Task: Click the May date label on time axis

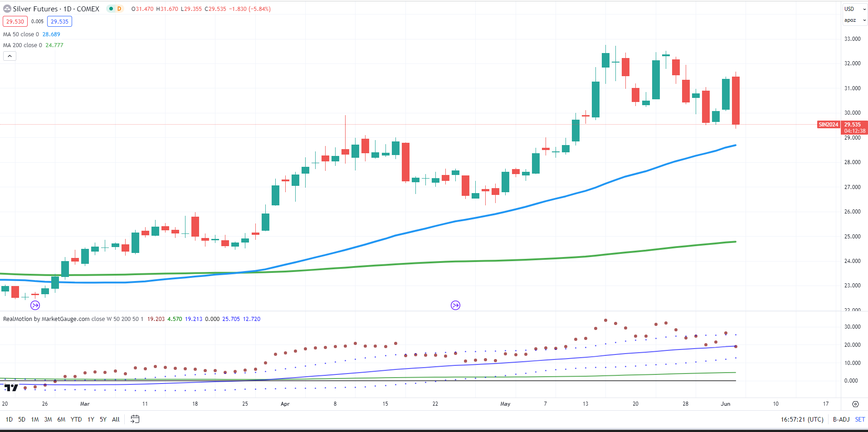Action: [505, 404]
